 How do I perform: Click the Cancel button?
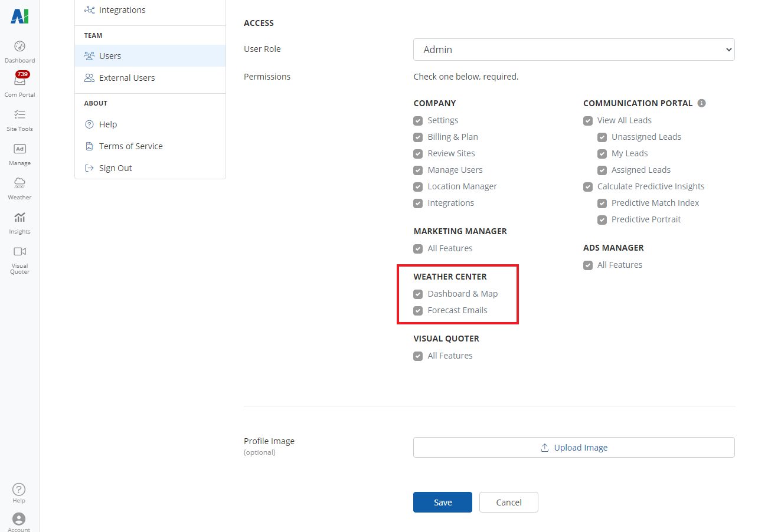[x=508, y=503]
